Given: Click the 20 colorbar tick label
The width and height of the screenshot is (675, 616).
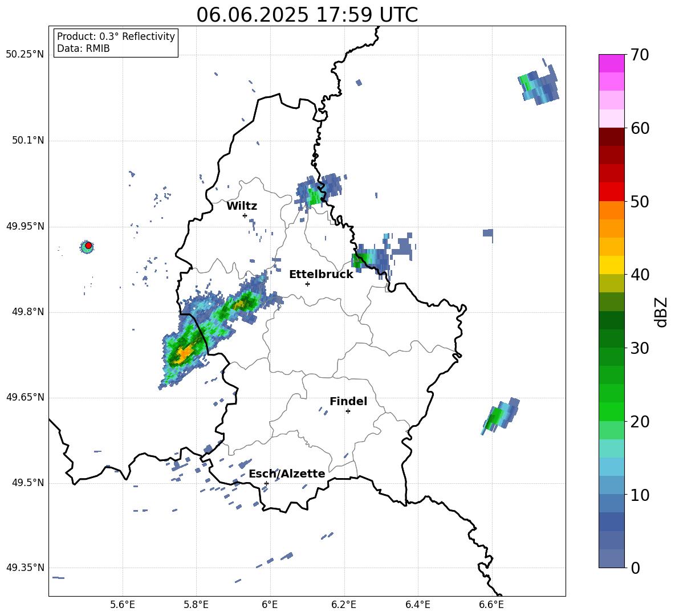Looking at the screenshot, I should tap(640, 421).
